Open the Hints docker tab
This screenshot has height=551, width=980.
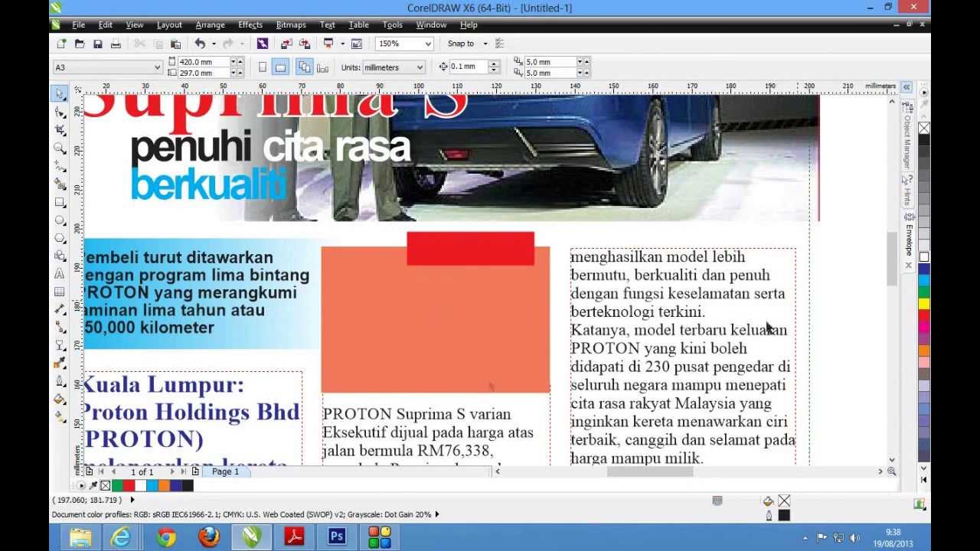coord(907,190)
